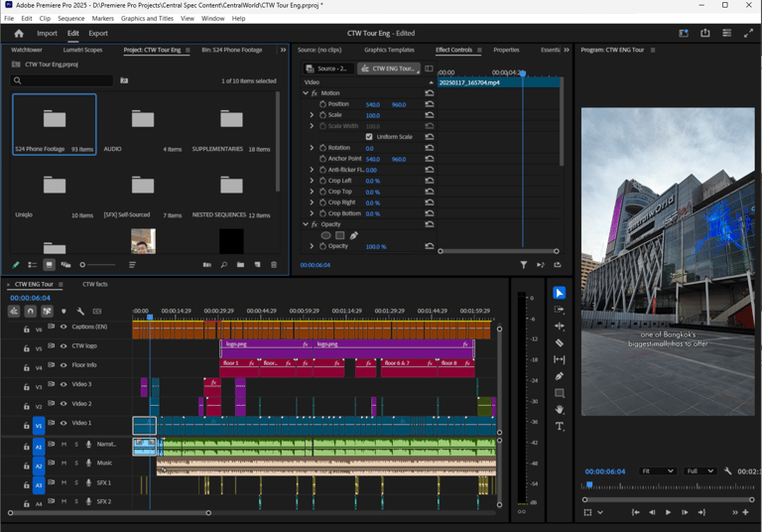Select the Hand tool
Screen dimensions: 762x532
point(560,409)
